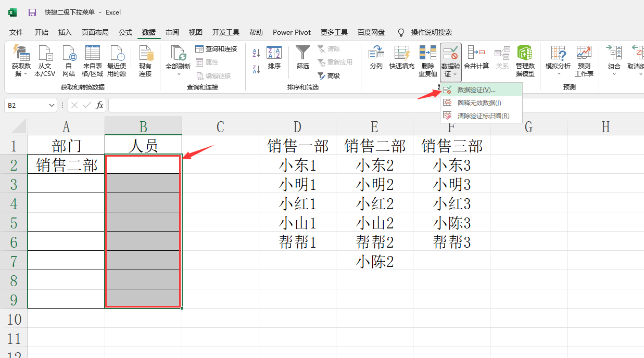Switch to the 视图 (View) tab
The image size is (644, 358).
click(x=196, y=32)
